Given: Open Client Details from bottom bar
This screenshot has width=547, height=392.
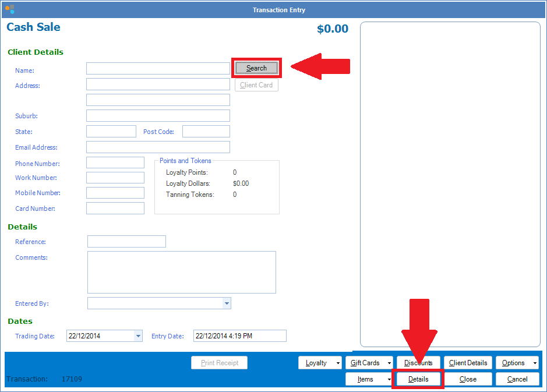Looking at the screenshot, I should [x=468, y=363].
